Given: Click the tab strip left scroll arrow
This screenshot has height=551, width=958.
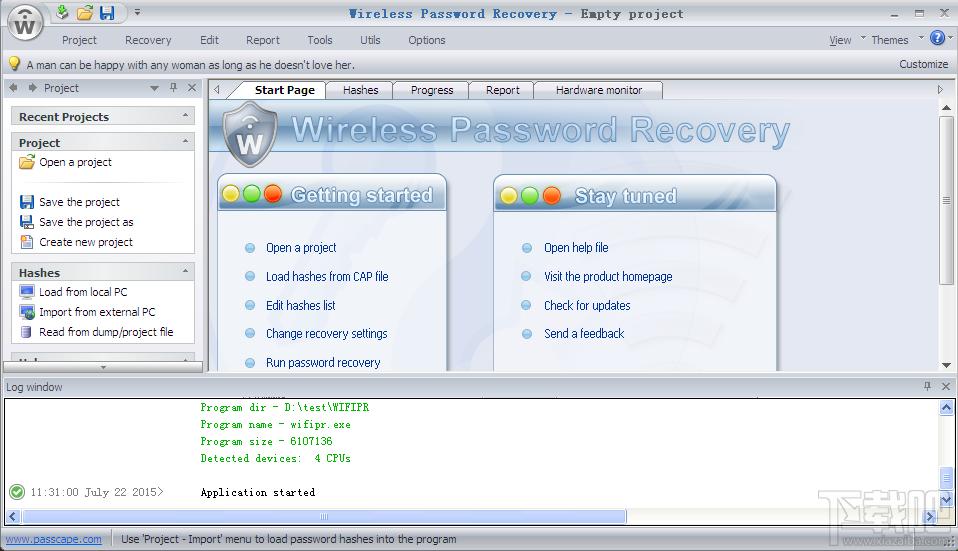Looking at the screenshot, I should [x=217, y=90].
